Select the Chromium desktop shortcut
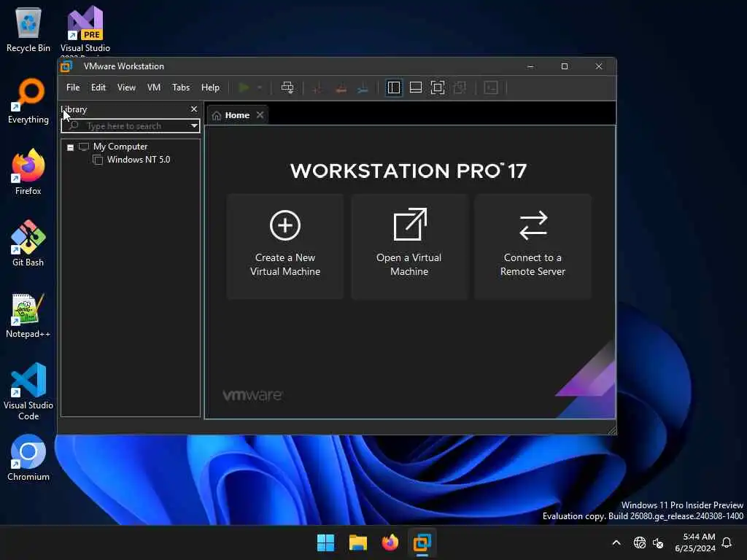The image size is (747, 560). pos(28,458)
